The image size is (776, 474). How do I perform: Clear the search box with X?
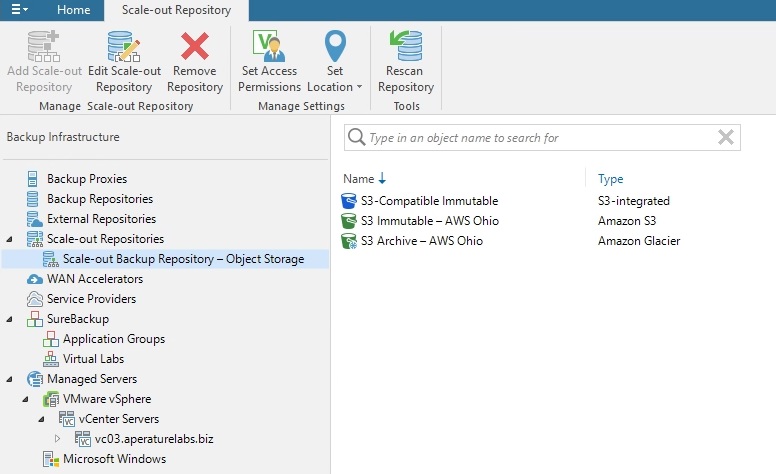(x=726, y=137)
